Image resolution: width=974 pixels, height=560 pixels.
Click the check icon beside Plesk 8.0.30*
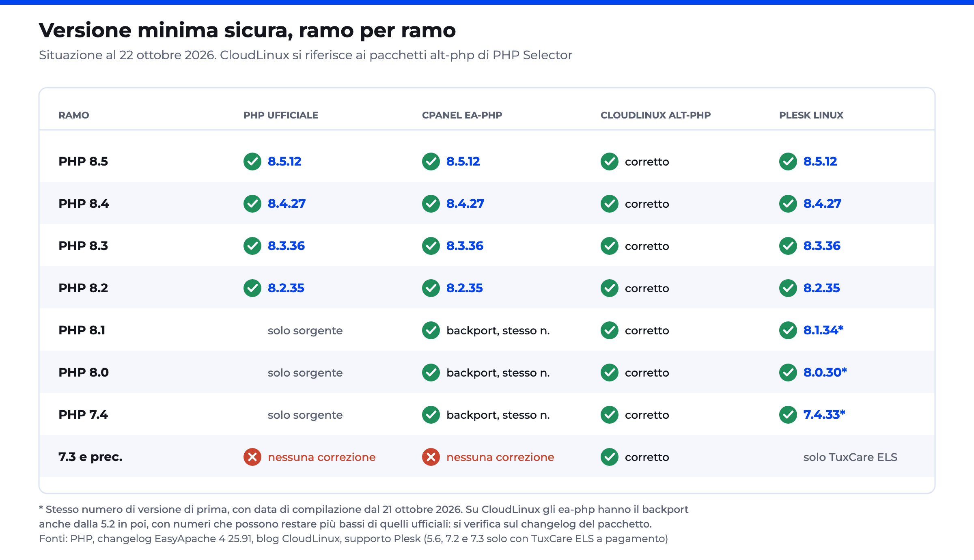tap(788, 373)
